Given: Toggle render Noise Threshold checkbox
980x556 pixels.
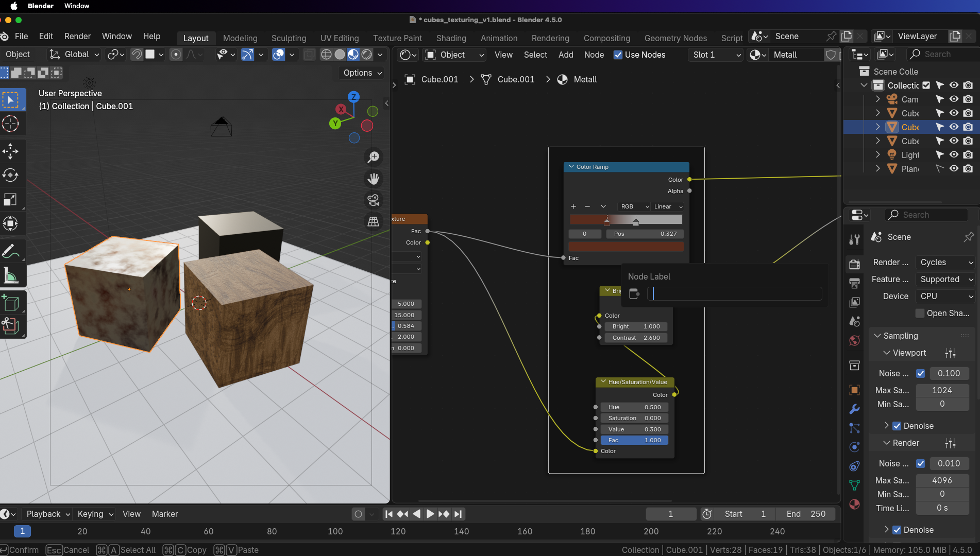Looking at the screenshot, I should (920, 463).
